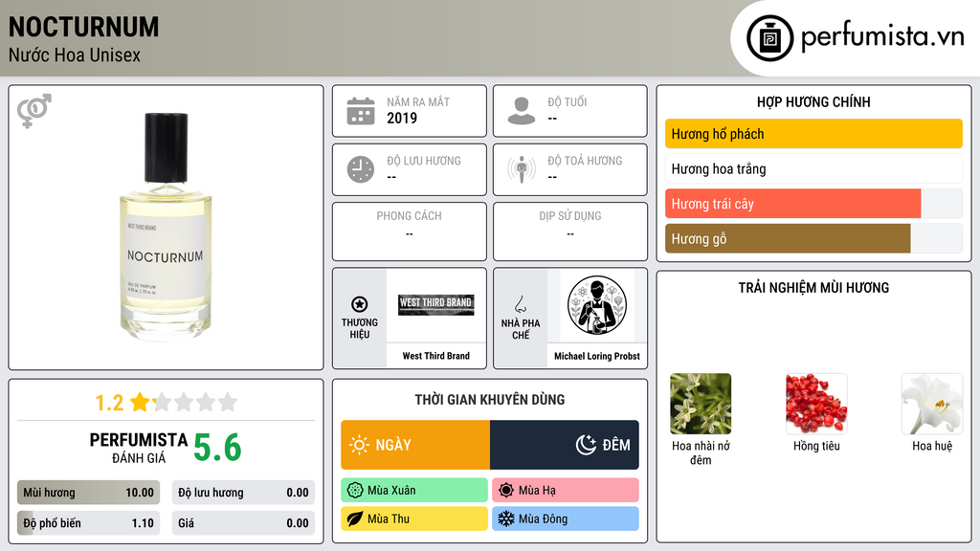Click the star badge icon above Thương hiệu

pyautogui.click(x=360, y=304)
